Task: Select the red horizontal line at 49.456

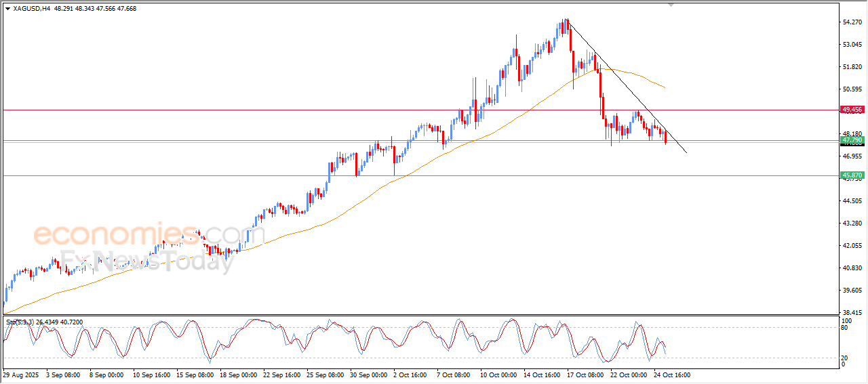Action: 420,110
